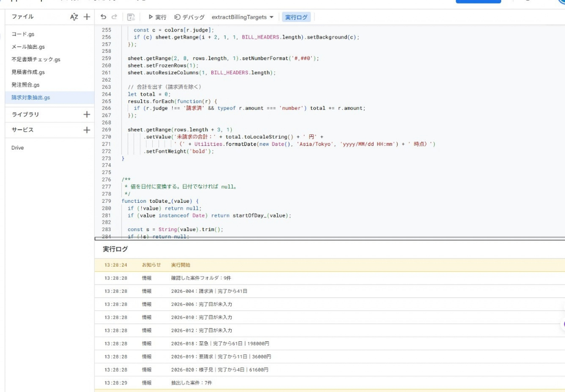
Task: Save the project with the disk icon
Action: click(x=131, y=17)
